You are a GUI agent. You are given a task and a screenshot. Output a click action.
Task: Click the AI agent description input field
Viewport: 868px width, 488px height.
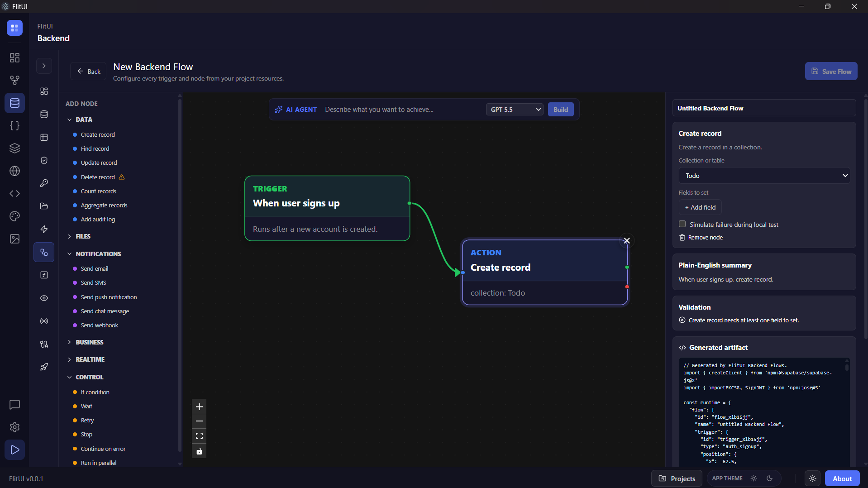click(x=402, y=110)
